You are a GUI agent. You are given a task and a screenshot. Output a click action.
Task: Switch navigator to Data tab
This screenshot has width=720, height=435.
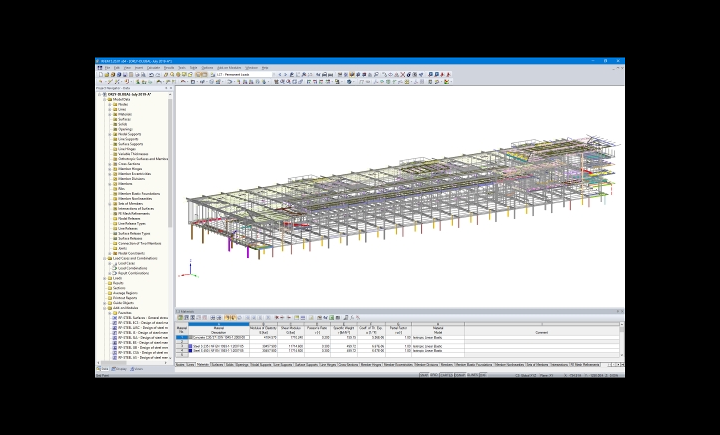click(x=103, y=369)
